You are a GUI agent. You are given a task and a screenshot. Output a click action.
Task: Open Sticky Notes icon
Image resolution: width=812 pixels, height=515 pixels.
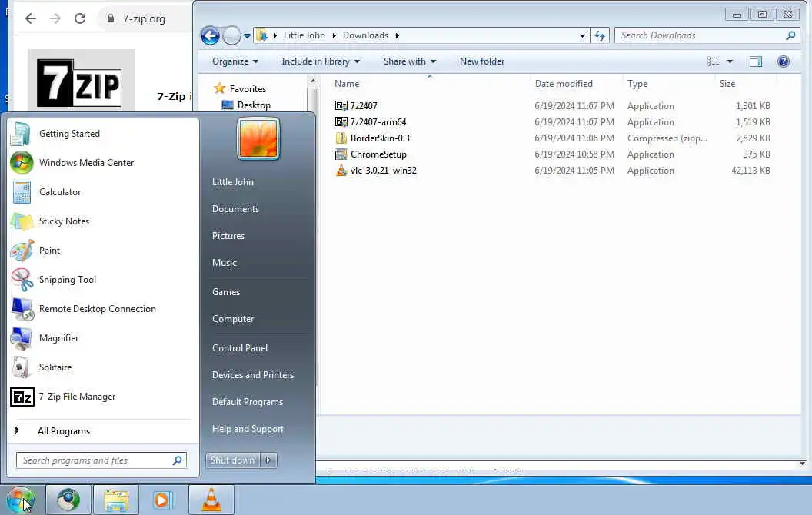[22, 221]
